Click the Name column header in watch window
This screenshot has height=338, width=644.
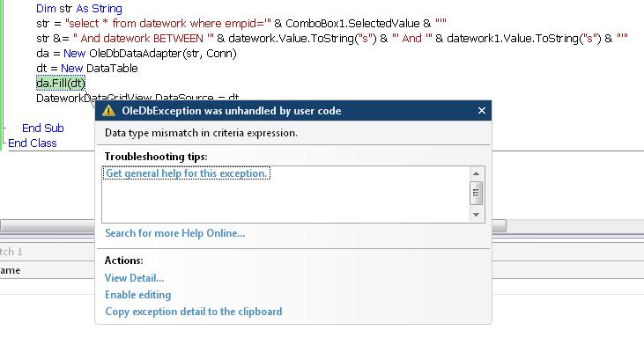(x=11, y=270)
